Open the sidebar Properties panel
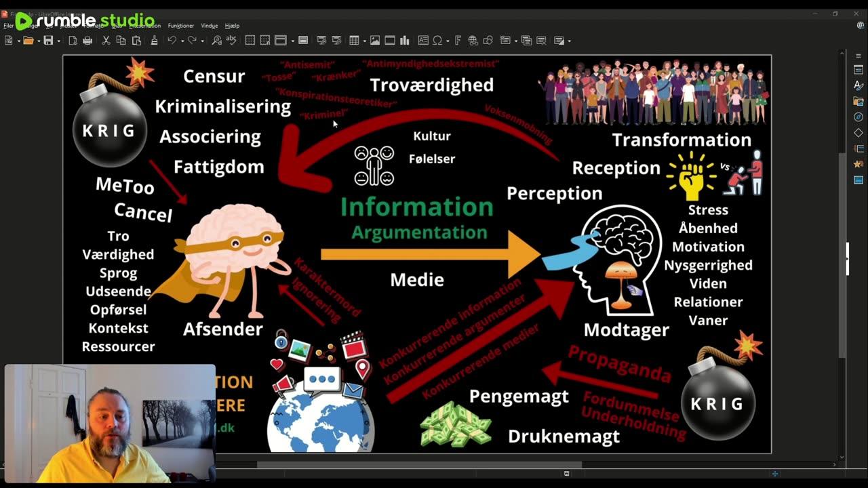 859,70
